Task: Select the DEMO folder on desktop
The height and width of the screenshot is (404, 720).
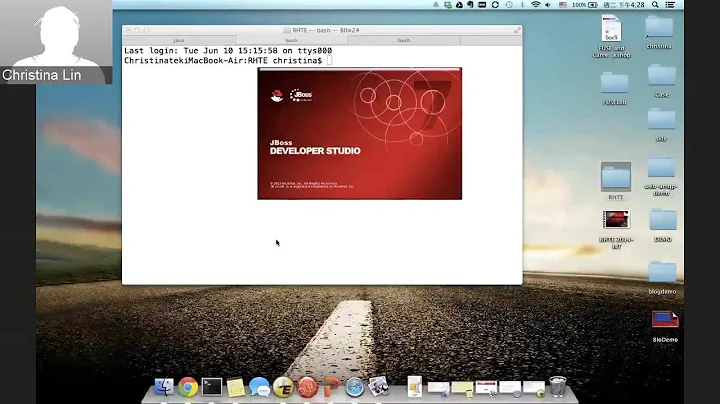Action: [x=663, y=225]
